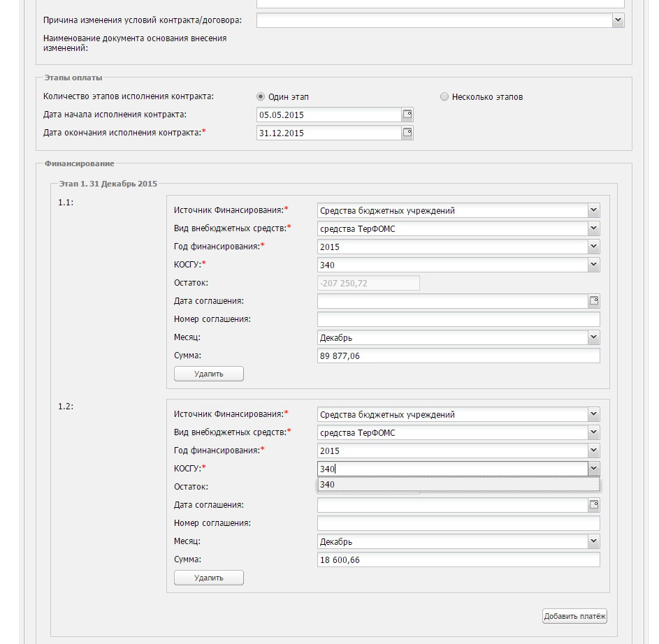The image size is (659, 644).
Task: Open financing year dropdown in payment 1.1
Action: click(x=593, y=247)
